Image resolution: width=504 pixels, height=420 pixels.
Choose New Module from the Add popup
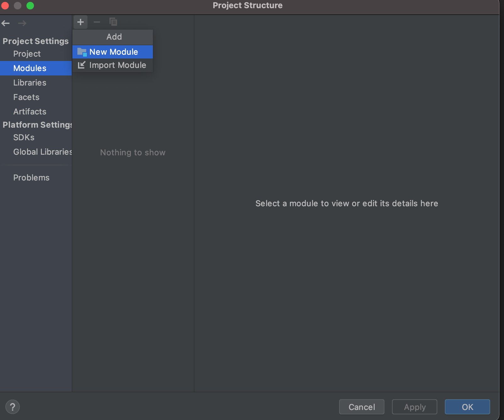[113, 52]
